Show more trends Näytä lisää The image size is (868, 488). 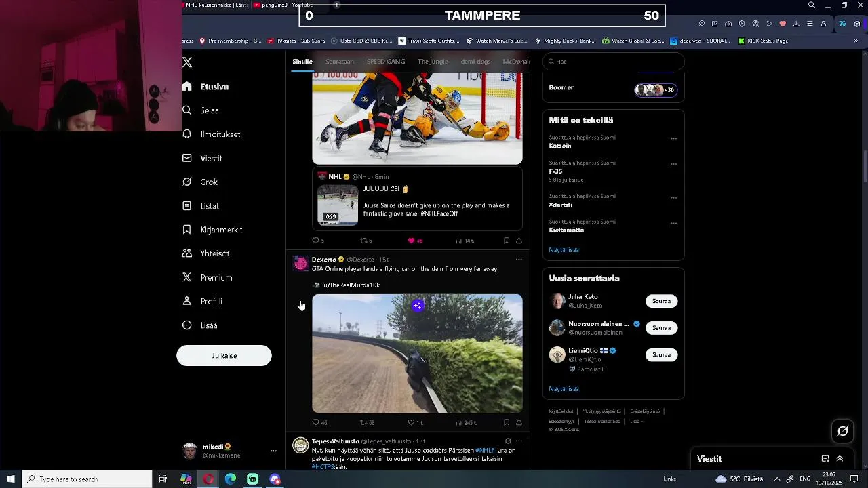pyautogui.click(x=564, y=250)
